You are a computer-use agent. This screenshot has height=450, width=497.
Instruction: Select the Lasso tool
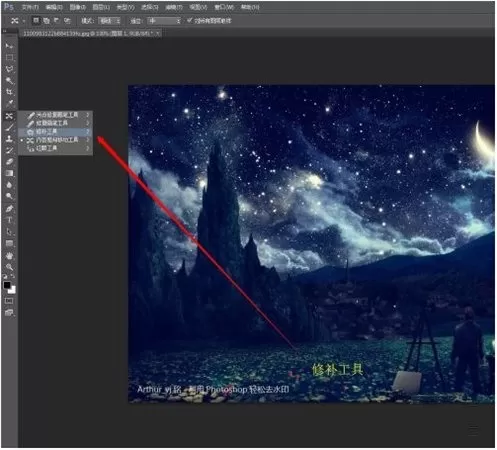tap(9, 69)
